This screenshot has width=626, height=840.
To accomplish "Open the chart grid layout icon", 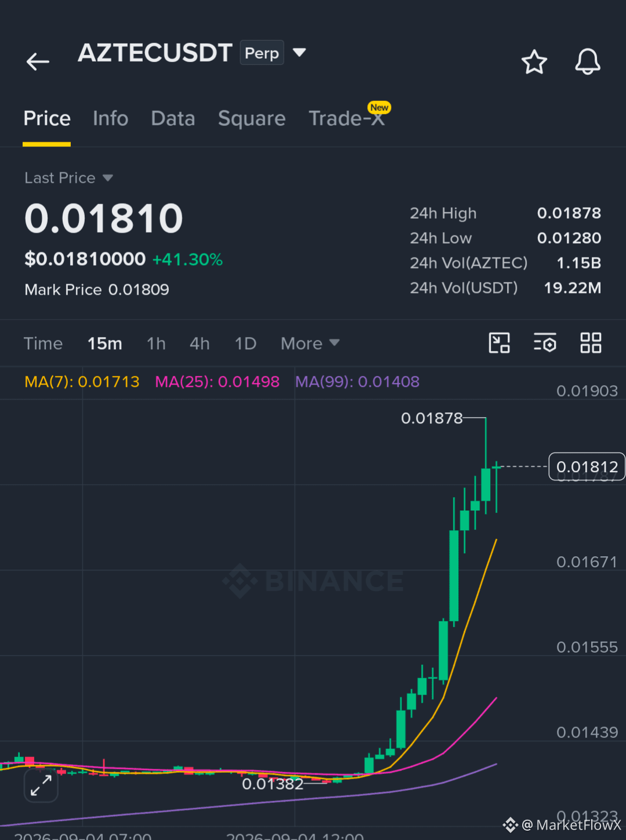I will point(591,343).
